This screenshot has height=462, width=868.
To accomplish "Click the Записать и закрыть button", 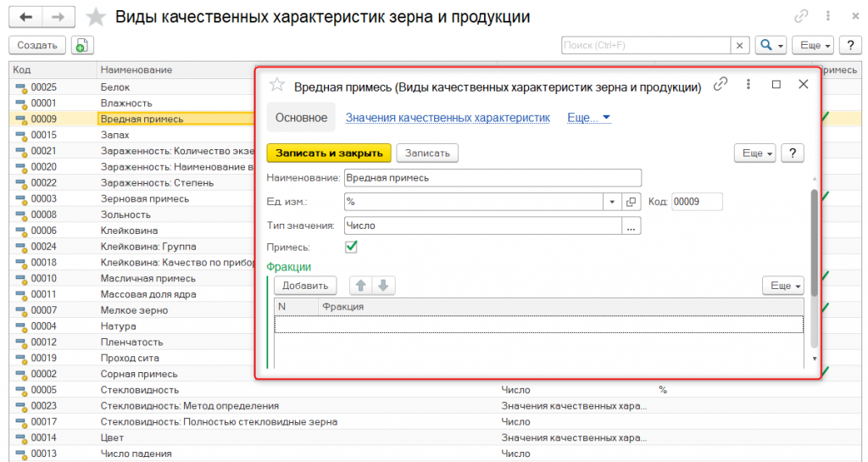I will pos(329,153).
